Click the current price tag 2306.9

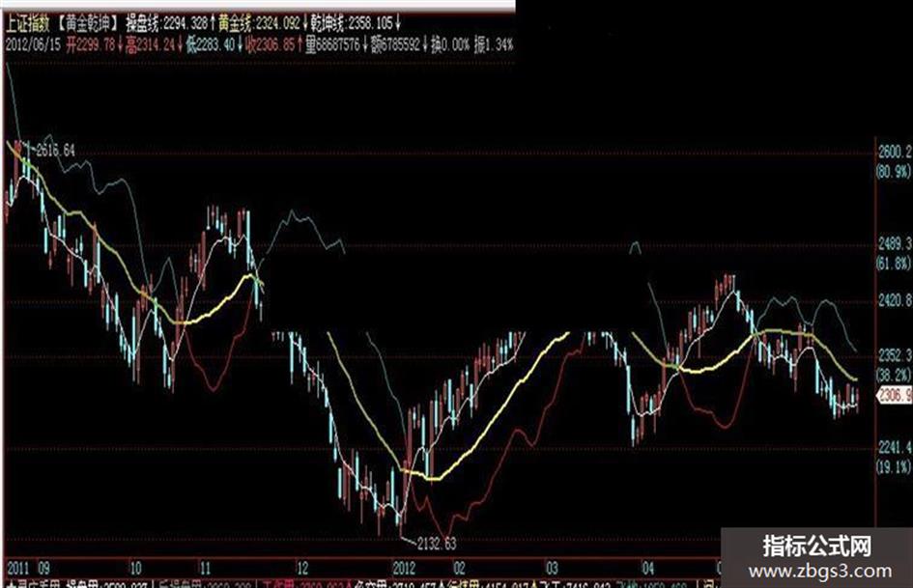tap(895, 396)
